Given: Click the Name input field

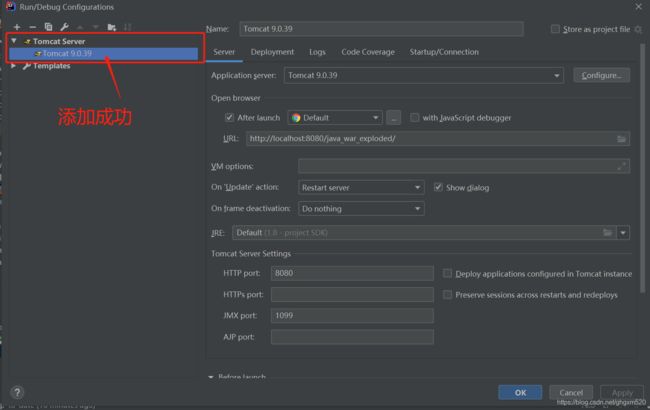Looking at the screenshot, I should (381, 29).
